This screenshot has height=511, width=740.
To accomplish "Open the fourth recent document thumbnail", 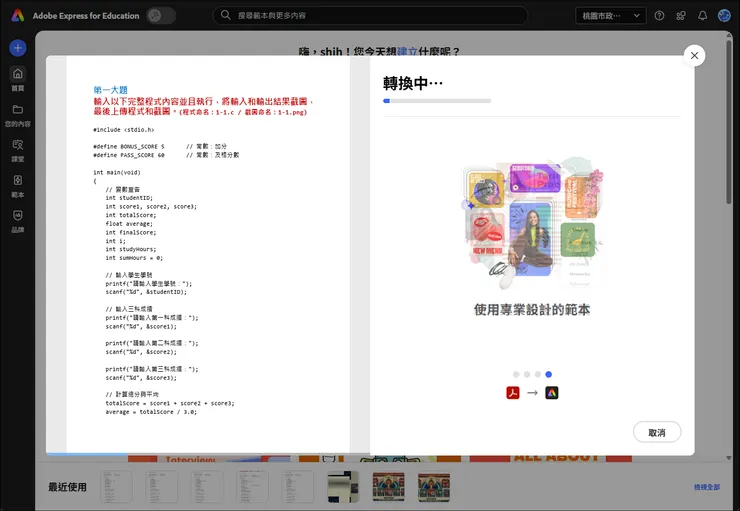I will point(252,486).
